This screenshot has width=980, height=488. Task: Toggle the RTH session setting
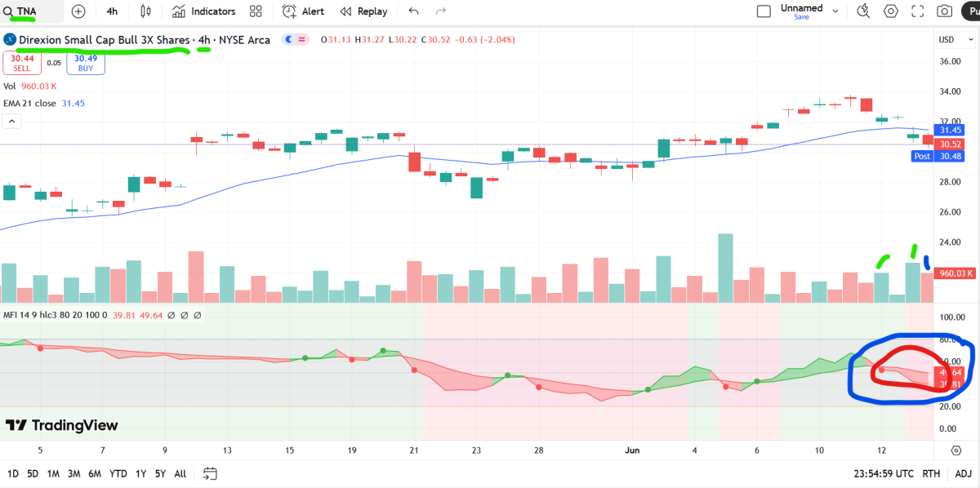click(x=931, y=473)
